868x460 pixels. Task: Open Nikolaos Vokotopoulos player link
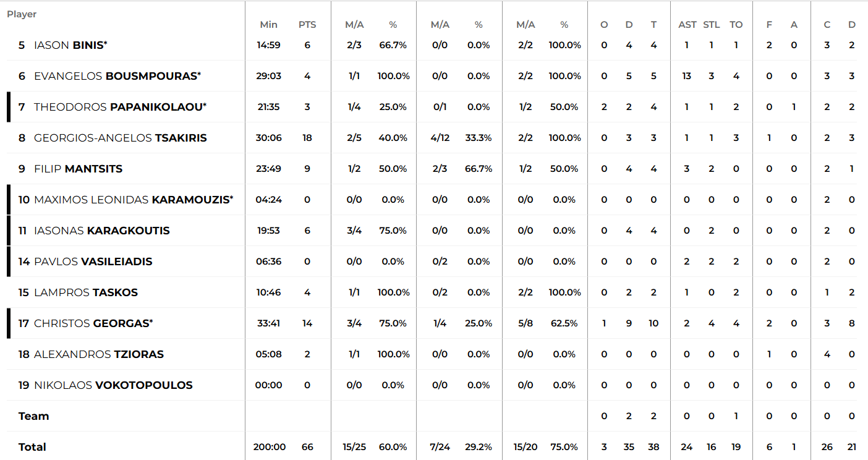tap(113, 385)
